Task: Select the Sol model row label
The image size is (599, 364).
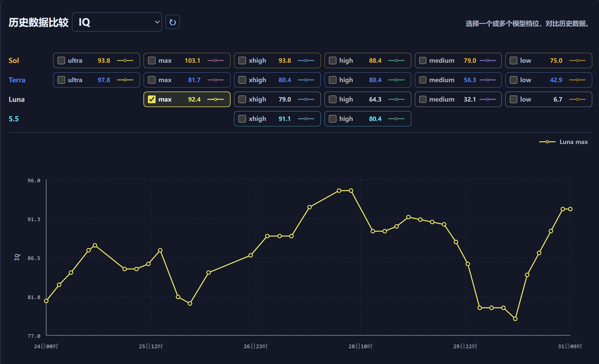Action: pos(14,60)
